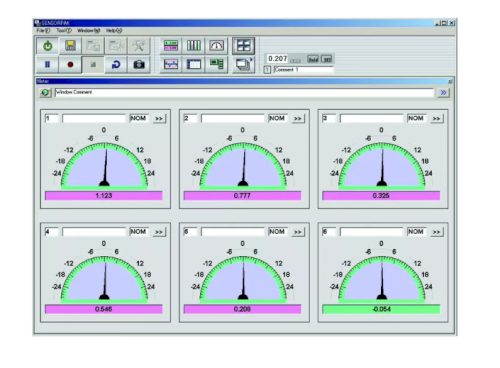Open the data table view icon

(x=194, y=64)
